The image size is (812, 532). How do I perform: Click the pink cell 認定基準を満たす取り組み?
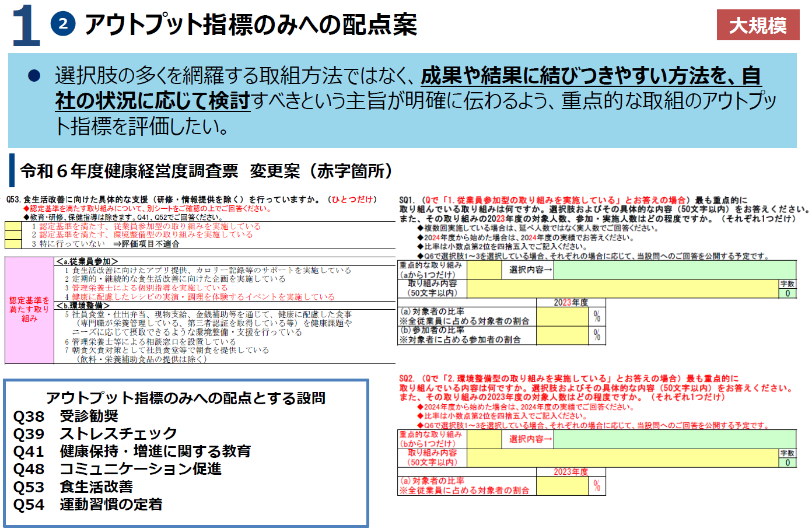pyautogui.click(x=29, y=310)
